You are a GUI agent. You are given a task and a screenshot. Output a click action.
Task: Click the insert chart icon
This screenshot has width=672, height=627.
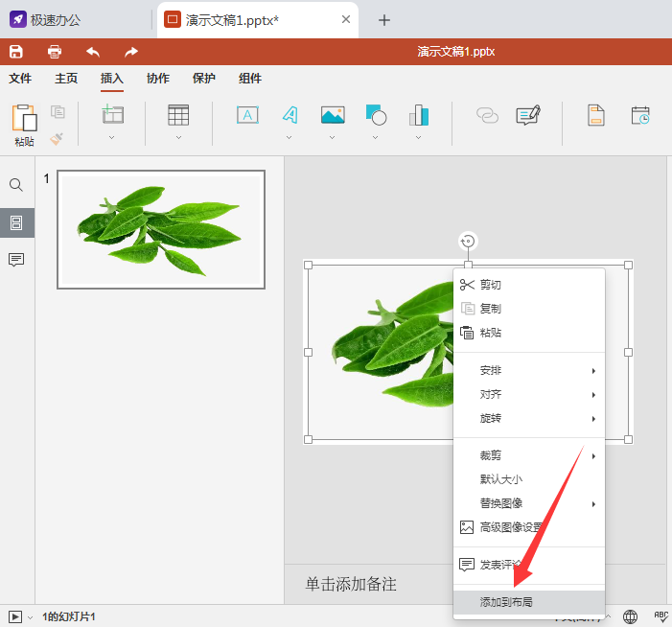coord(418,115)
